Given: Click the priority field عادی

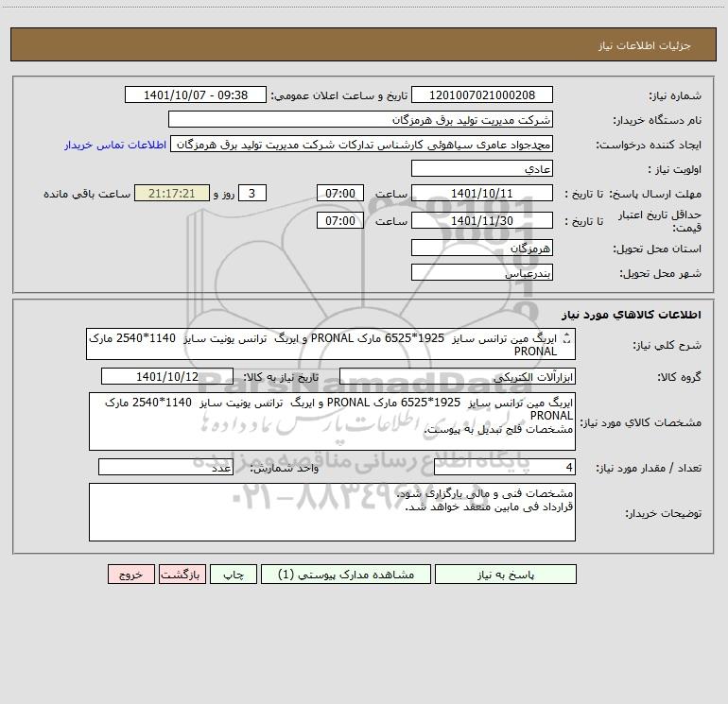Looking at the screenshot, I should [482, 168].
